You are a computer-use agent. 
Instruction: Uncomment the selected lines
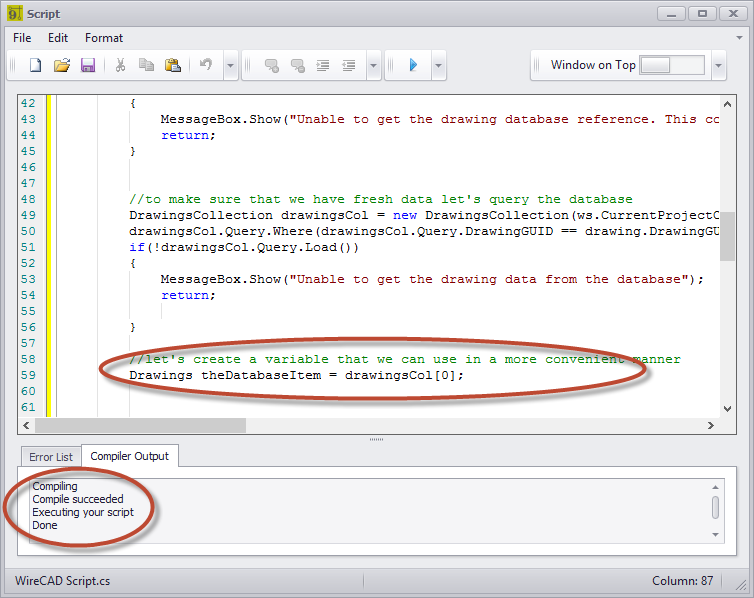(298, 65)
